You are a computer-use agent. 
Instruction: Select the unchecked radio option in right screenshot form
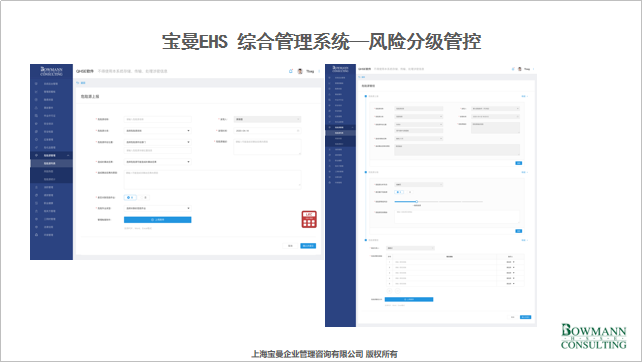(409, 192)
